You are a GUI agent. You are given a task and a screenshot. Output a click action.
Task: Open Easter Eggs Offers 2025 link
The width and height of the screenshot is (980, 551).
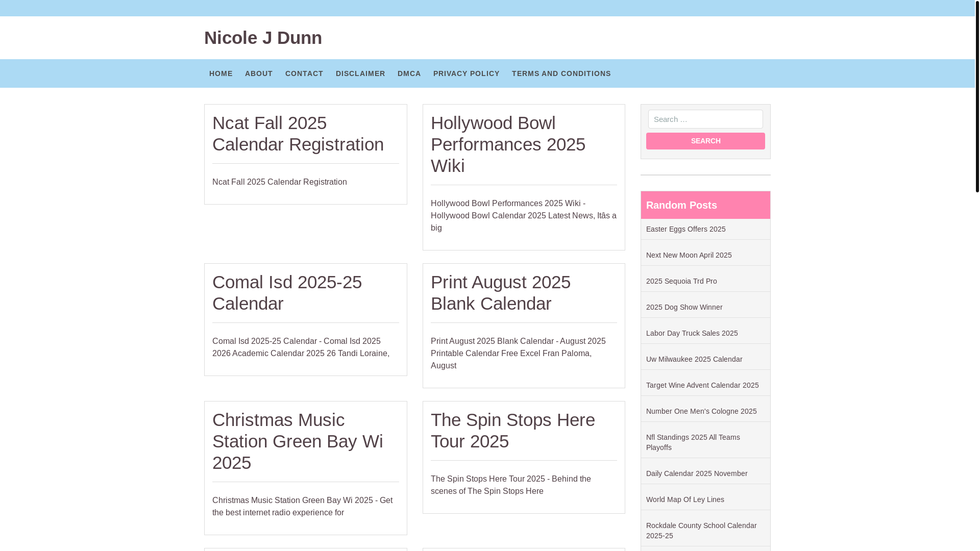tap(685, 229)
